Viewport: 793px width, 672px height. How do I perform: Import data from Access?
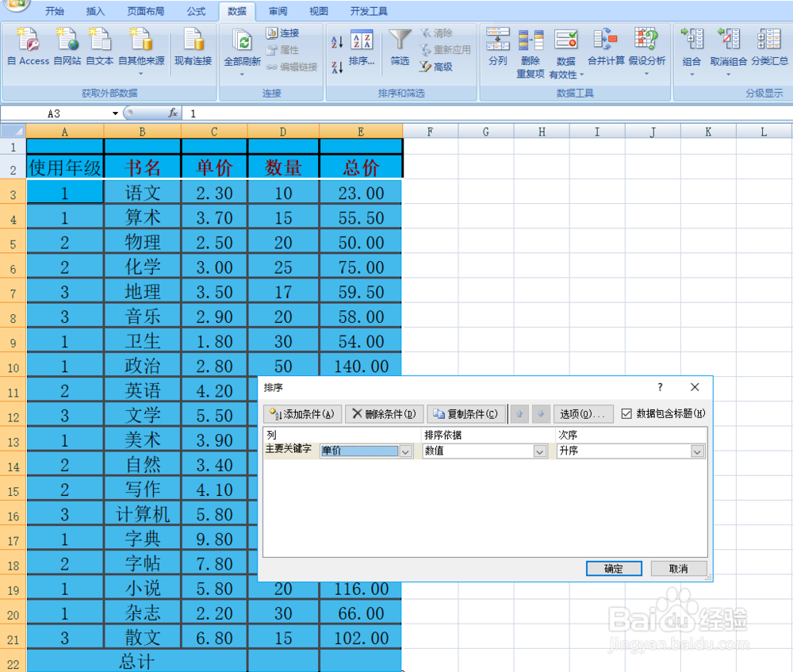point(29,47)
